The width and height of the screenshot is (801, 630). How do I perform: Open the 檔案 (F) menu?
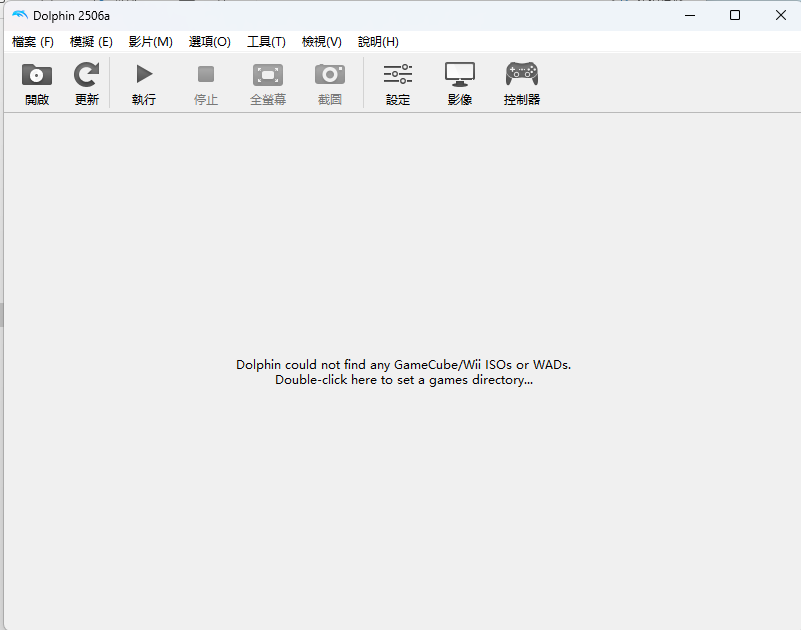33,42
